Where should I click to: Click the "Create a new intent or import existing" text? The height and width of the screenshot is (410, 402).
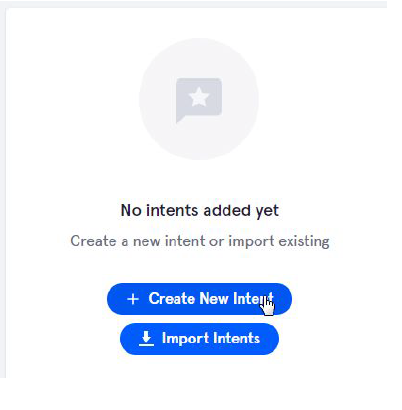pyautogui.click(x=200, y=241)
